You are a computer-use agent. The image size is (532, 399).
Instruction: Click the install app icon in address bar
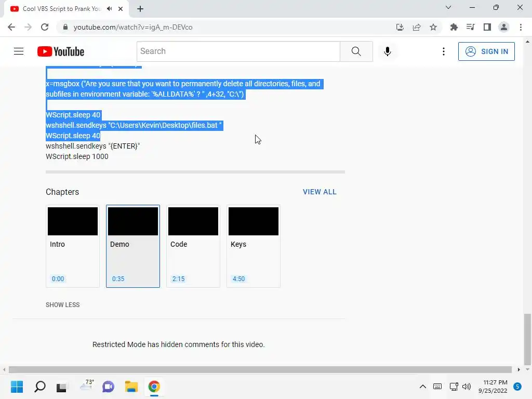click(x=400, y=27)
